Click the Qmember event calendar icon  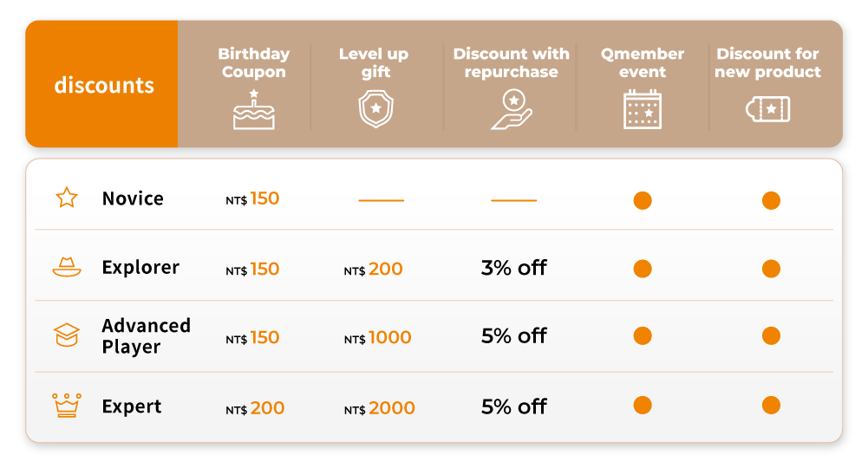coord(642,110)
